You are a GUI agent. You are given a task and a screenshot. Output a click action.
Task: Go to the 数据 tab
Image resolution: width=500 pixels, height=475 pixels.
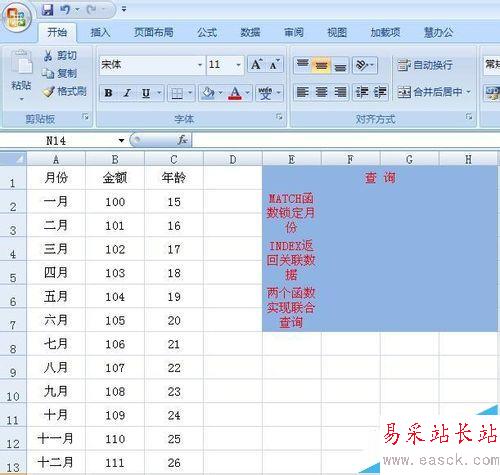(x=250, y=32)
